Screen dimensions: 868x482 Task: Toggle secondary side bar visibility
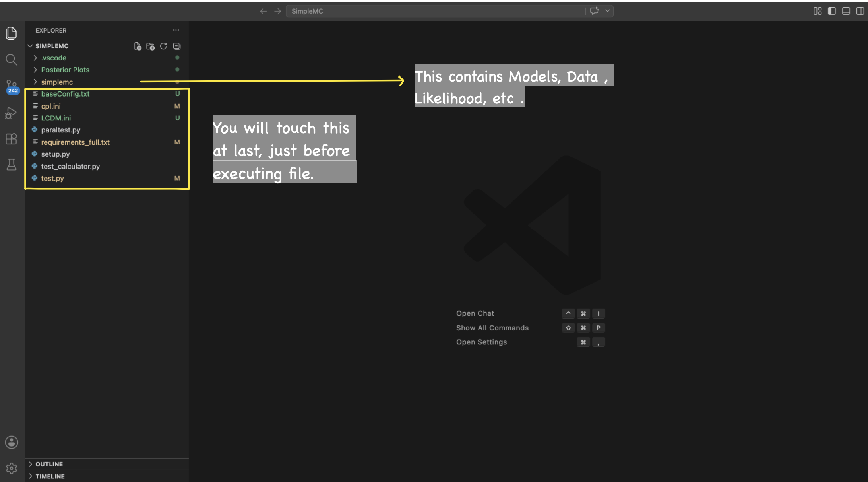[860, 11]
